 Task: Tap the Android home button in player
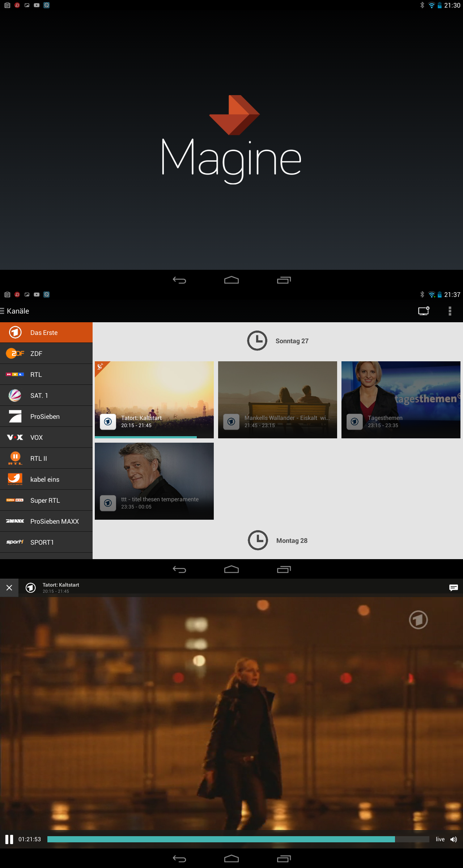coord(231,859)
